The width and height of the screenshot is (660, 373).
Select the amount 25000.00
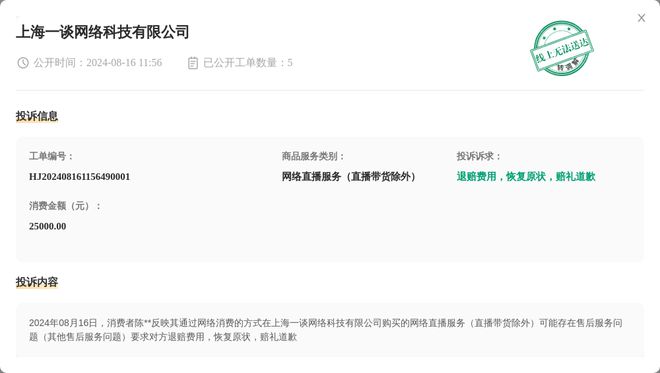(48, 226)
